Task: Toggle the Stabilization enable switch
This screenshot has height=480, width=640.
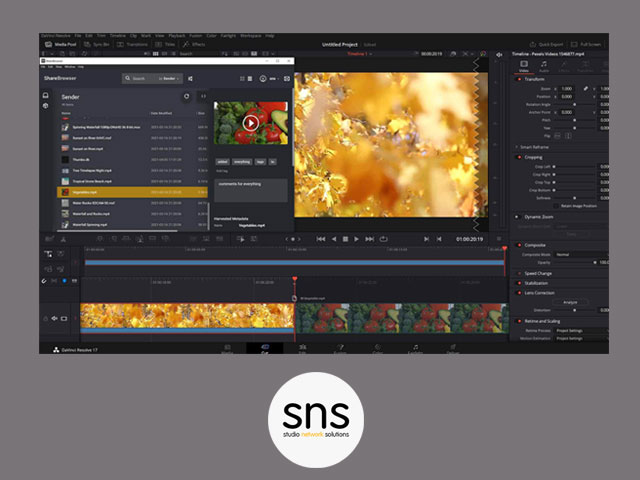Action: (519, 283)
